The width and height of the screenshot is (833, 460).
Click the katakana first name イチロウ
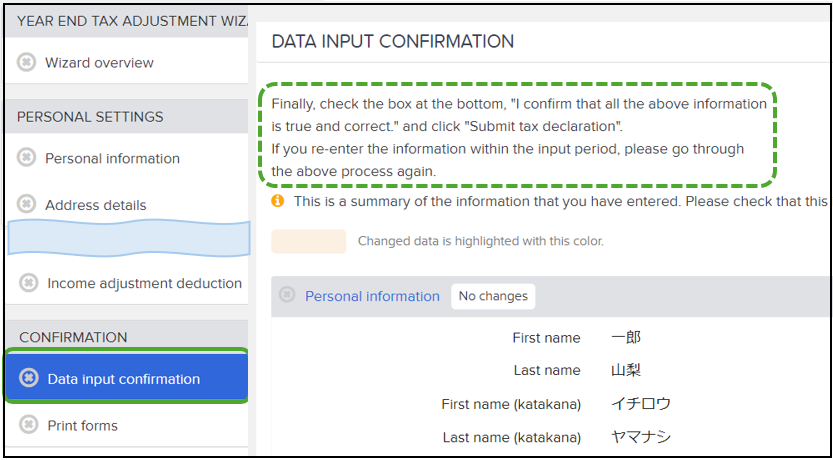click(x=641, y=404)
